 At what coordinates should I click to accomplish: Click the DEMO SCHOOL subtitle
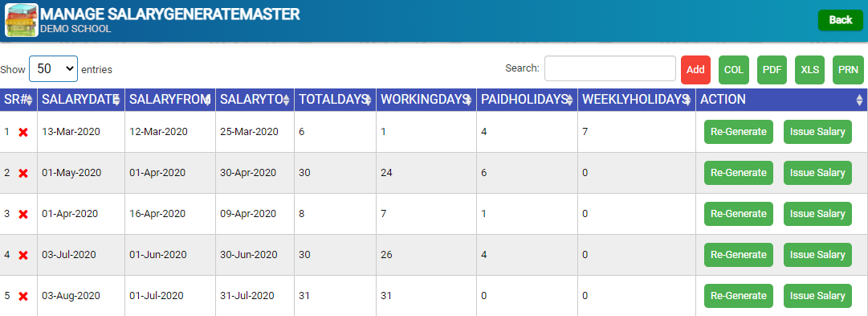[75, 29]
